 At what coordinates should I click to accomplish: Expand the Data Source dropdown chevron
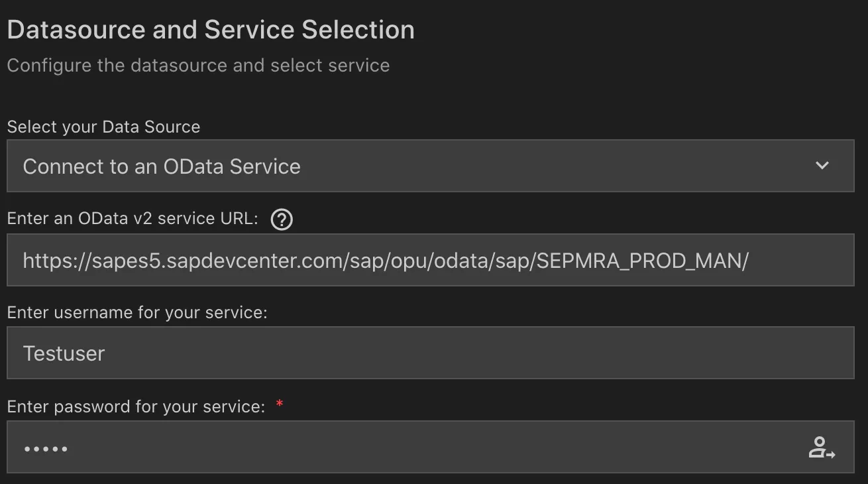(822, 166)
